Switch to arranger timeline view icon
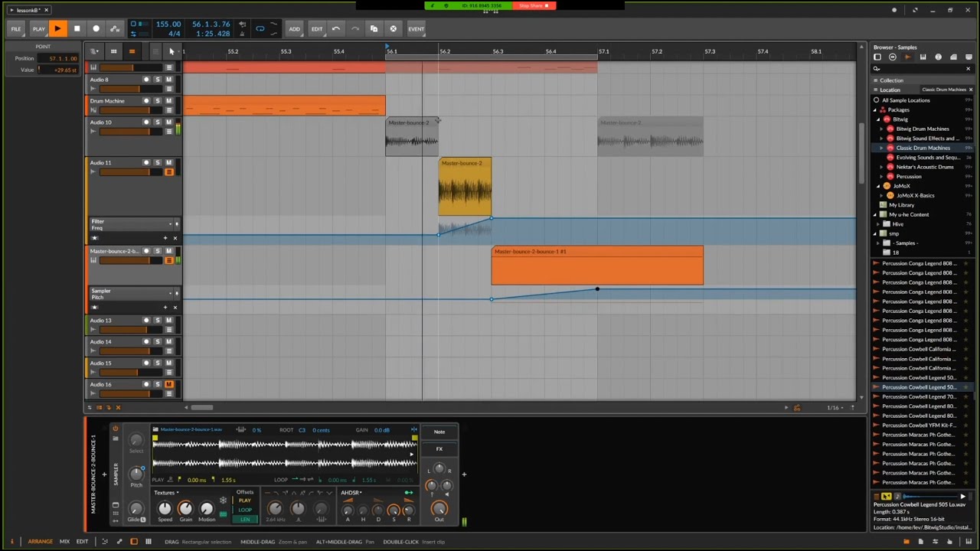The width and height of the screenshot is (980, 551). pyautogui.click(x=132, y=51)
